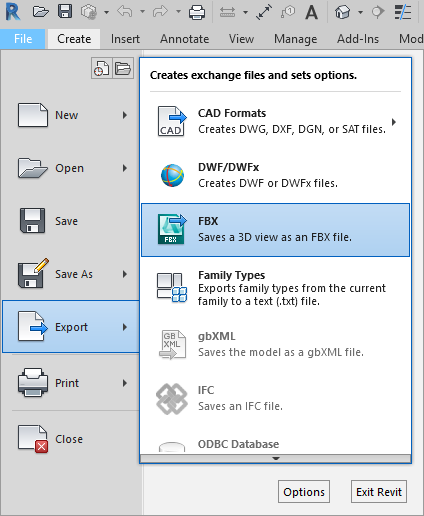Viewport: 424px width, 516px height.
Task: Click the scroll-down bar below the export list
Action: click(x=276, y=458)
